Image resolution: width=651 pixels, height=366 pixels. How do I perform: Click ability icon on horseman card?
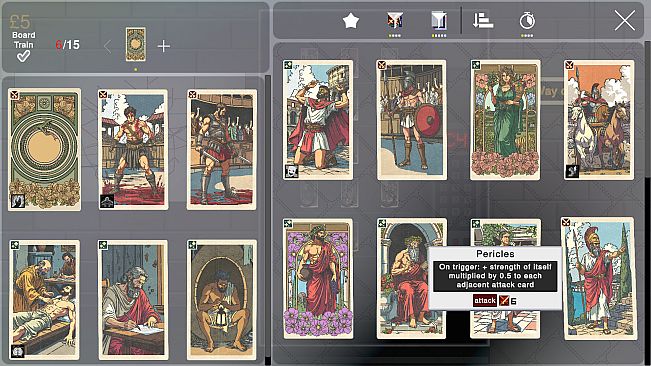pos(572,171)
